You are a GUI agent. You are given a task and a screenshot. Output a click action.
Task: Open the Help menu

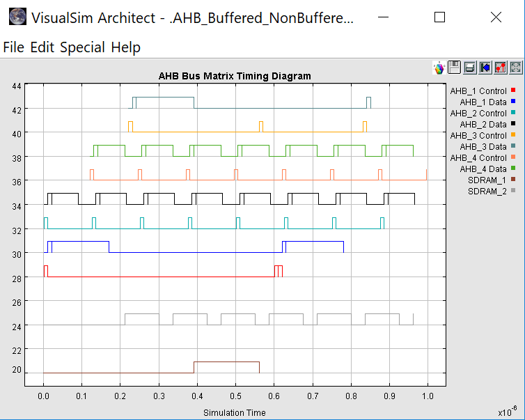tap(126, 47)
